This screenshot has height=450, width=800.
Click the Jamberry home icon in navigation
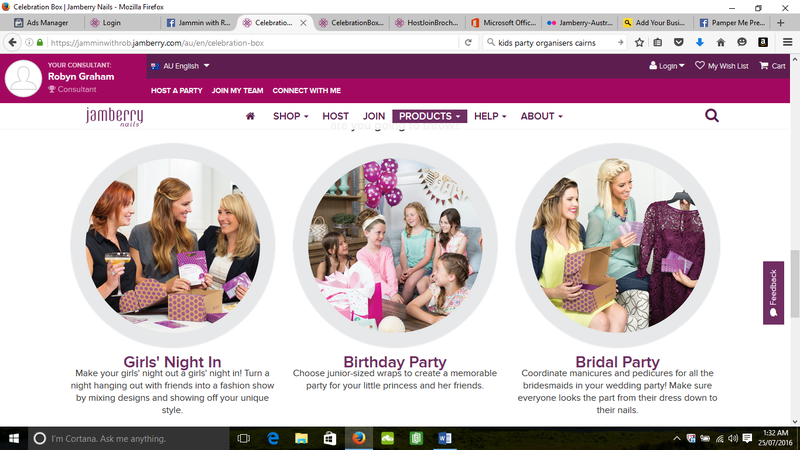click(250, 116)
